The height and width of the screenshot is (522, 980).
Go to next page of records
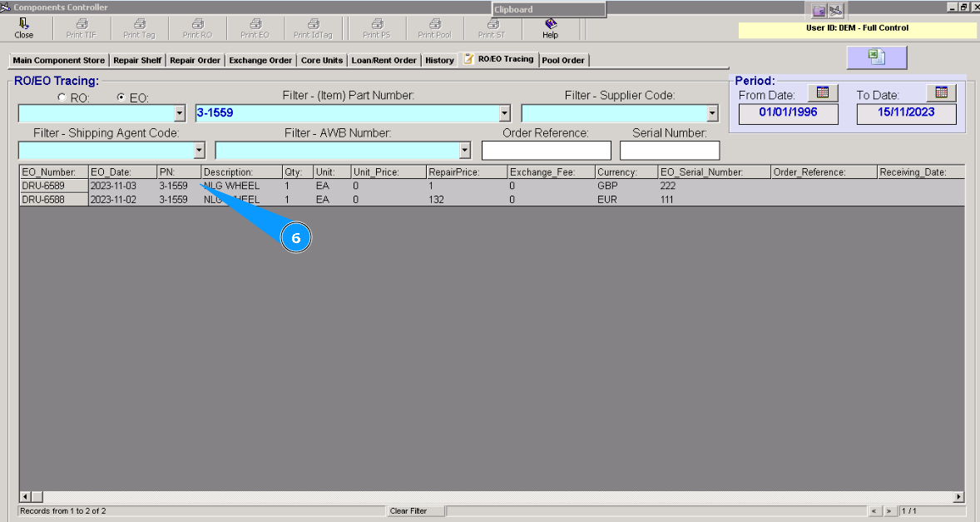pos(888,511)
